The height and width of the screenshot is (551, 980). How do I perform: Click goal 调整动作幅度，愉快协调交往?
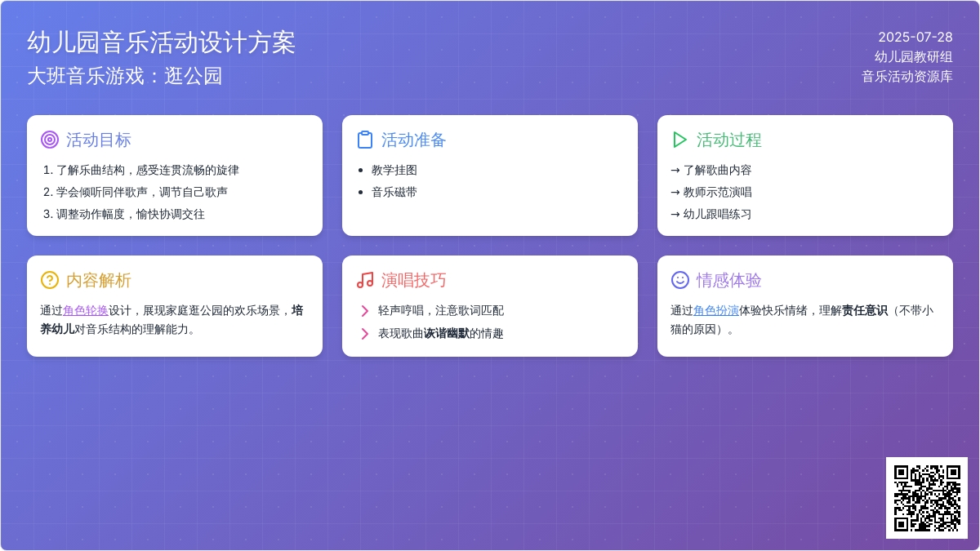pyautogui.click(x=131, y=214)
